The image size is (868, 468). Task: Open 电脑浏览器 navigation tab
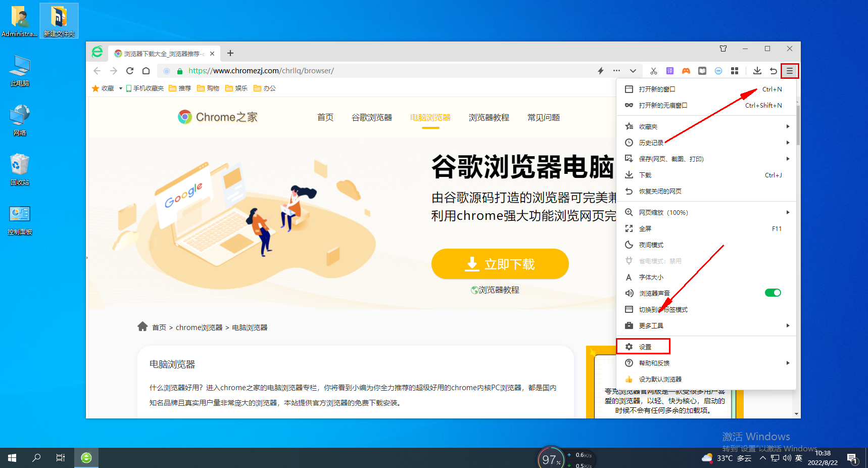[430, 117]
